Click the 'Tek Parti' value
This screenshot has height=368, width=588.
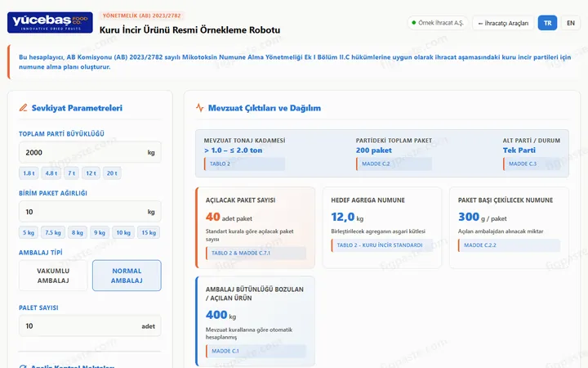(x=519, y=150)
